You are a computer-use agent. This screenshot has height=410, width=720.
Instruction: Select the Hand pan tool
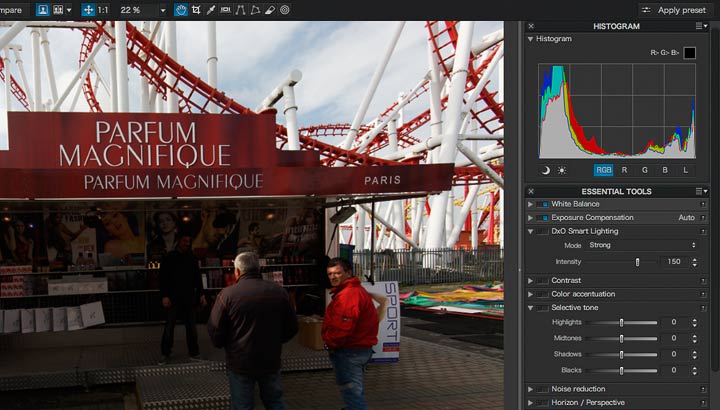coord(181,10)
